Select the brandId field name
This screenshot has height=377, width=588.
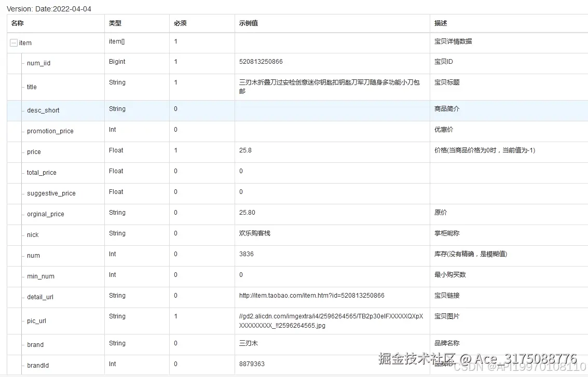click(38, 366)
